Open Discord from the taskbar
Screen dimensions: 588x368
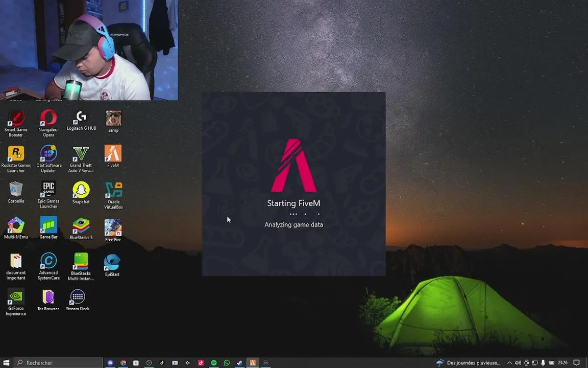point(110,363)
